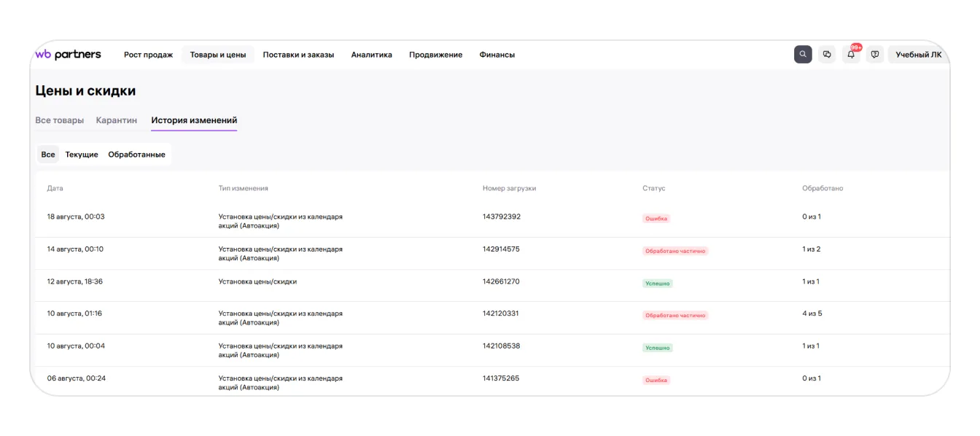Select the 14 августа, 00:10 date cell
Image resolution: width=980 pixels, height=436 pixels.
coord(75,249)
